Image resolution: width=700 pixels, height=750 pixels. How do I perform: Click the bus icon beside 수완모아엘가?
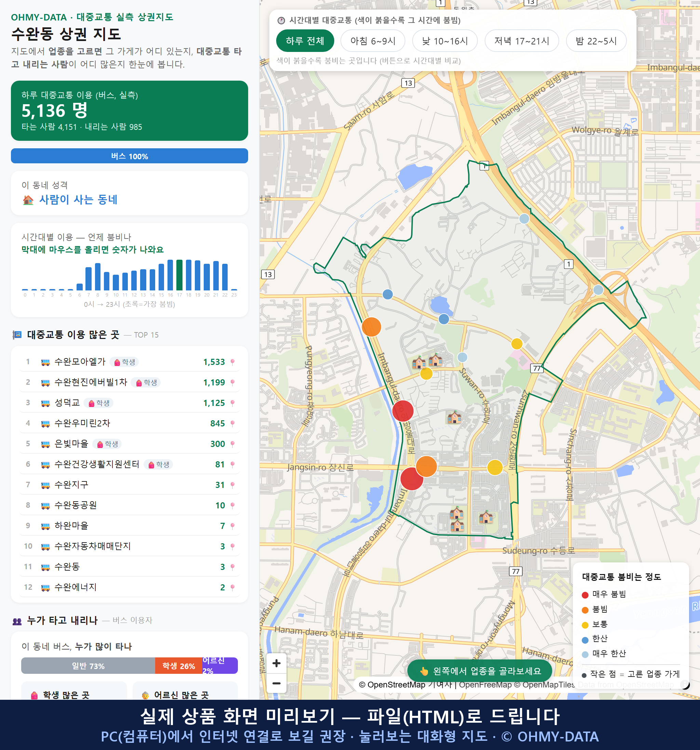pos(45,362)
